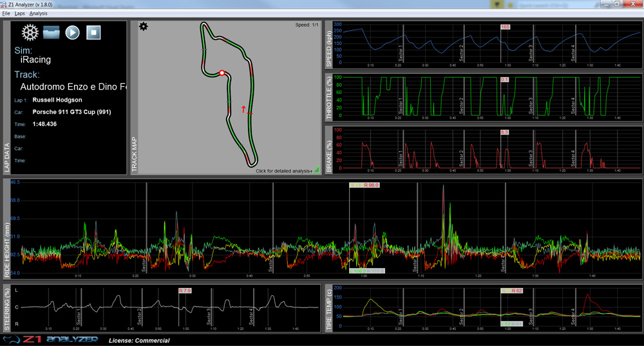Click the 165 speed value marker
Viewport: 644px width, 346px height.
coord(505,27)
